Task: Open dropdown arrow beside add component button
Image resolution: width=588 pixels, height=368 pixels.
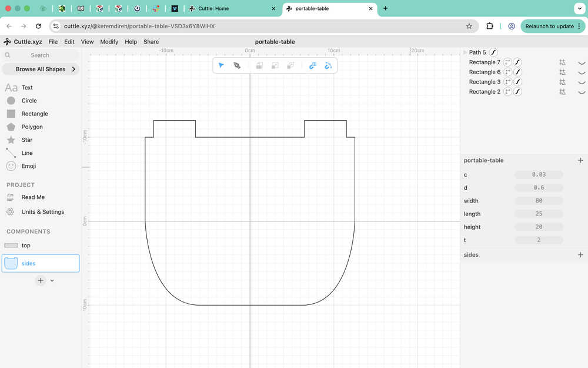Action: click(52, 281)
